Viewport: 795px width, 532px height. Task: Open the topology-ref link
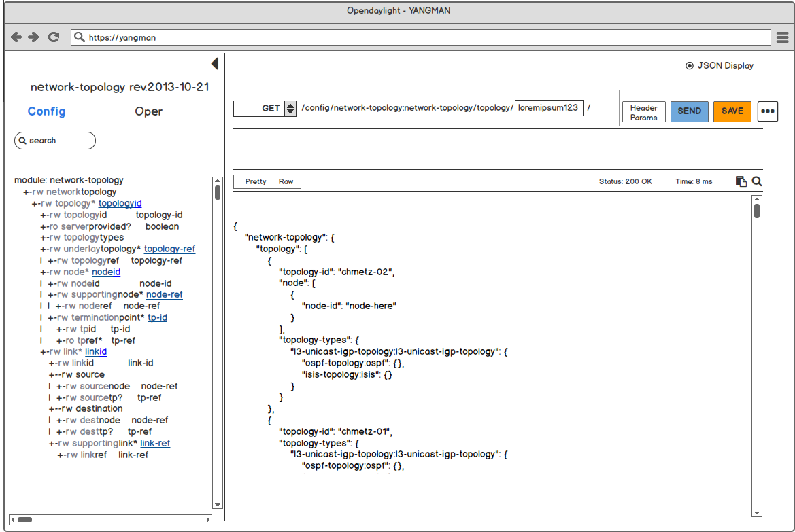pos(169,249)
